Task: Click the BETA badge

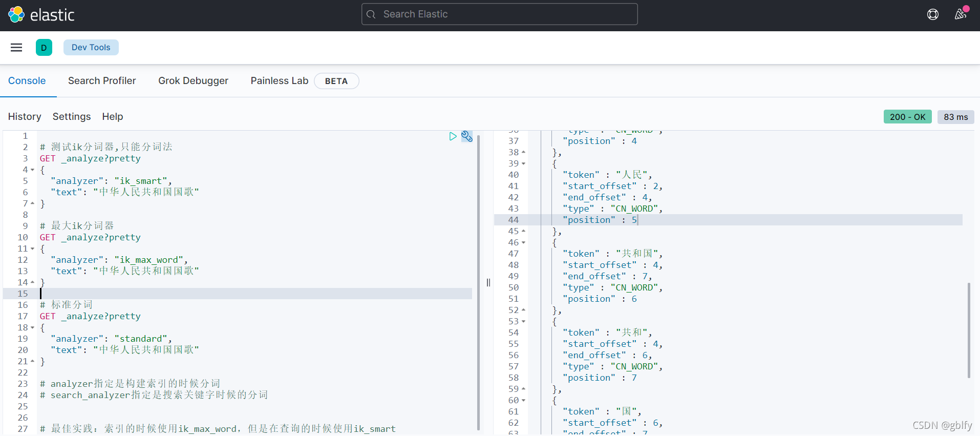Action: (x=336, y=81)
